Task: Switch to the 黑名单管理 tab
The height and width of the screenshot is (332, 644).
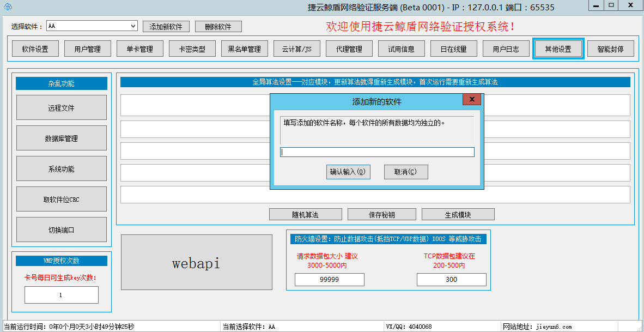Action: pos(244,48)
